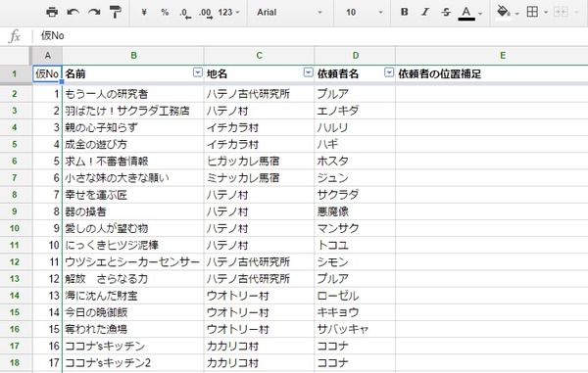588x373 pixels.
Task: Open the text color picker
Action: point(469,13)
